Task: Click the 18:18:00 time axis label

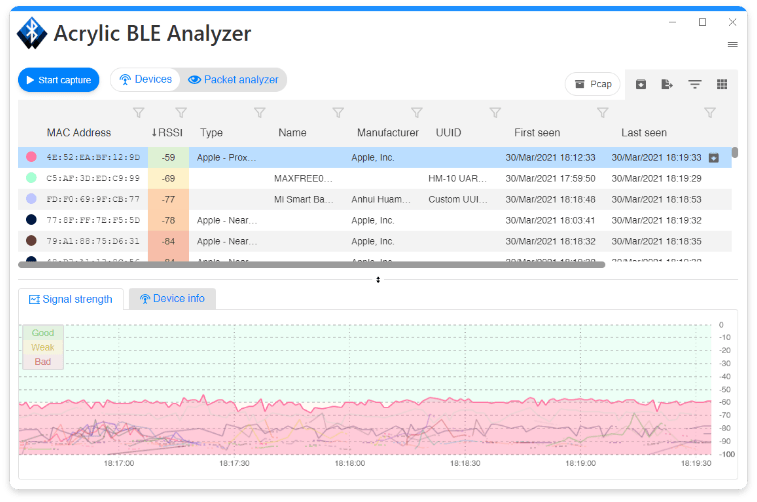Action: (350, 463)
